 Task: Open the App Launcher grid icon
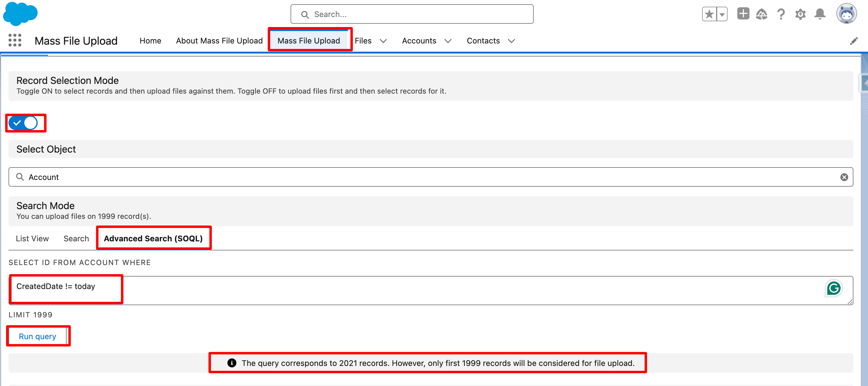(15, 40)
